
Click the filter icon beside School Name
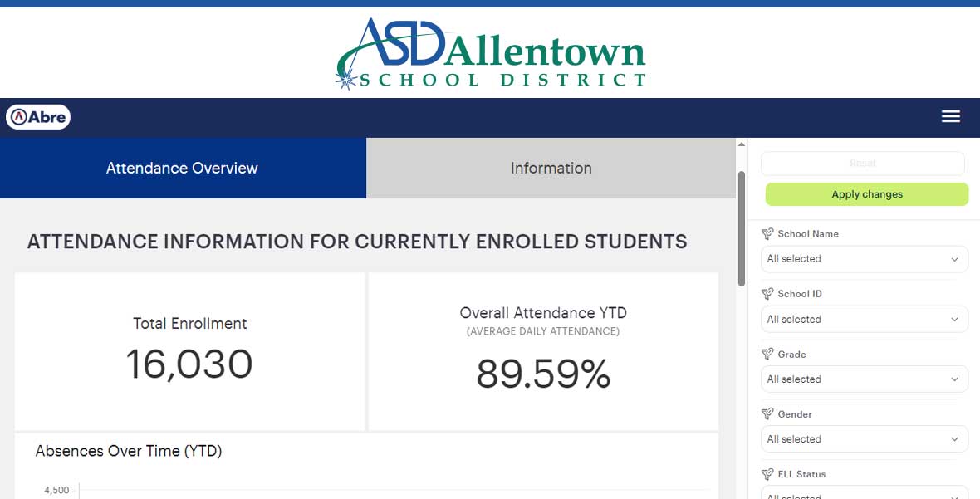(x=767, y=234)
